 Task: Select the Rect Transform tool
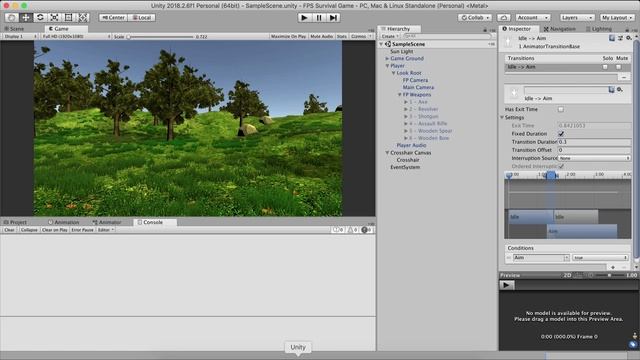coord(69,18)
